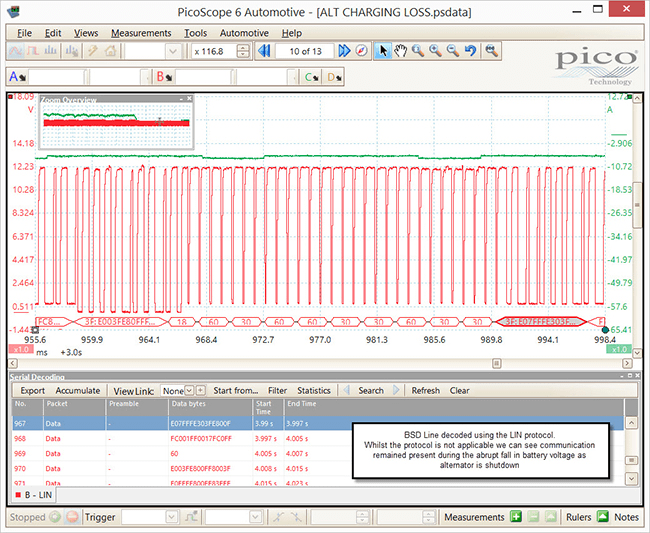Viewport: 650px width, 533px height.
Task: Open the collection time dropdown
Action: click(172, 51)
